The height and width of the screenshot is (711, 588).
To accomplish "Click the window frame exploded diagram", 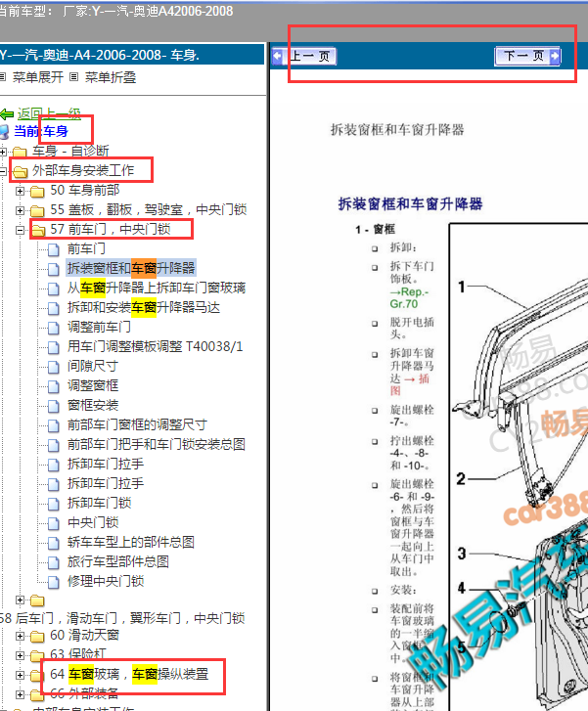I will tap(519, 467).
